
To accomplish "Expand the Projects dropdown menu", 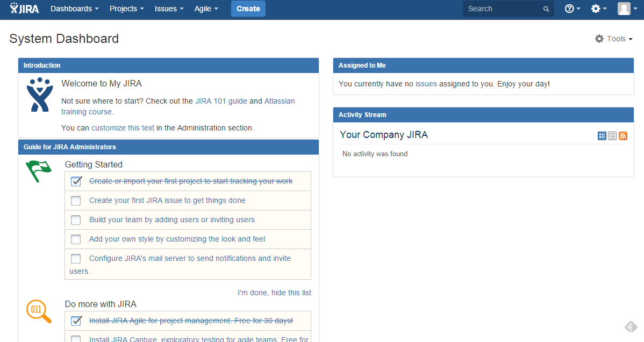I will click(126, 9).
